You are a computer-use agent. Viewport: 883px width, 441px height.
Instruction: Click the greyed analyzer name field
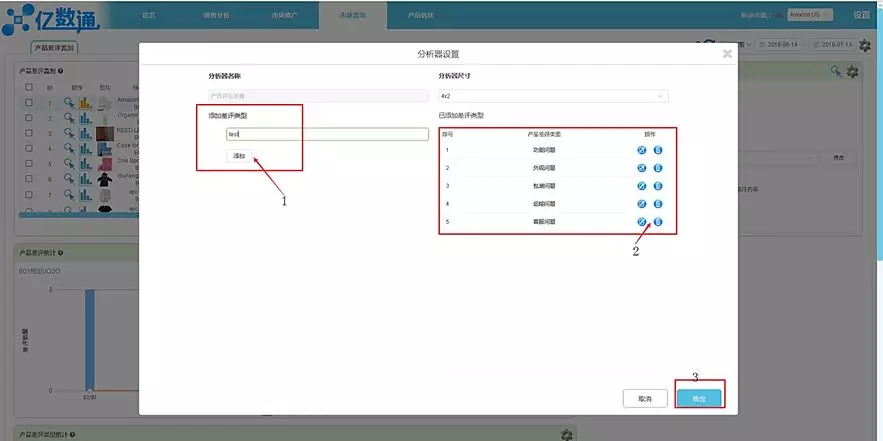(319, 96)
